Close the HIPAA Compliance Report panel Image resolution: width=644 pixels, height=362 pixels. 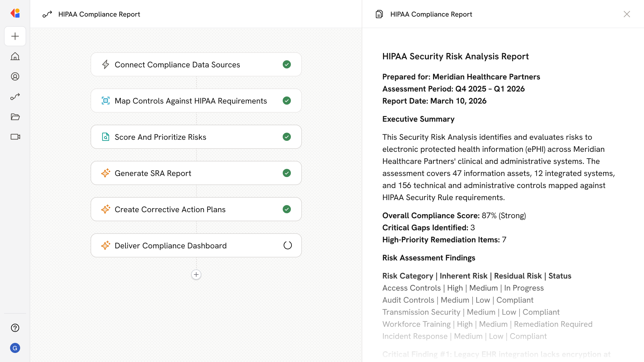point(627,14)
